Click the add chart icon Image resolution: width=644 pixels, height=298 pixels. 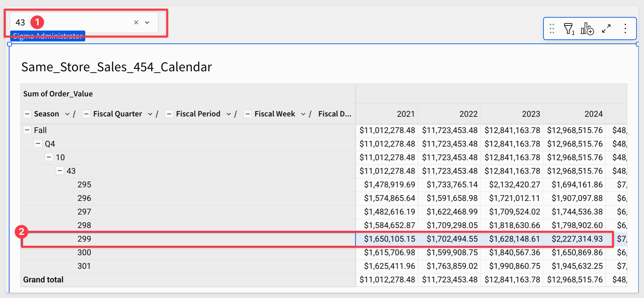coord(587,29)
